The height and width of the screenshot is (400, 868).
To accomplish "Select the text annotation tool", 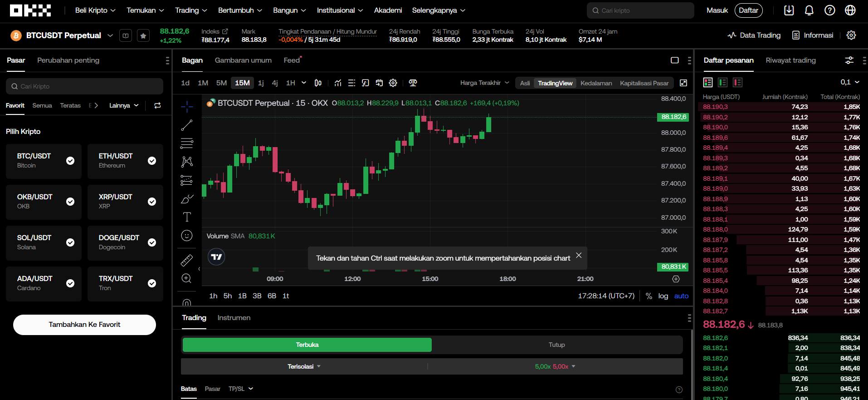I will [187, 217].
